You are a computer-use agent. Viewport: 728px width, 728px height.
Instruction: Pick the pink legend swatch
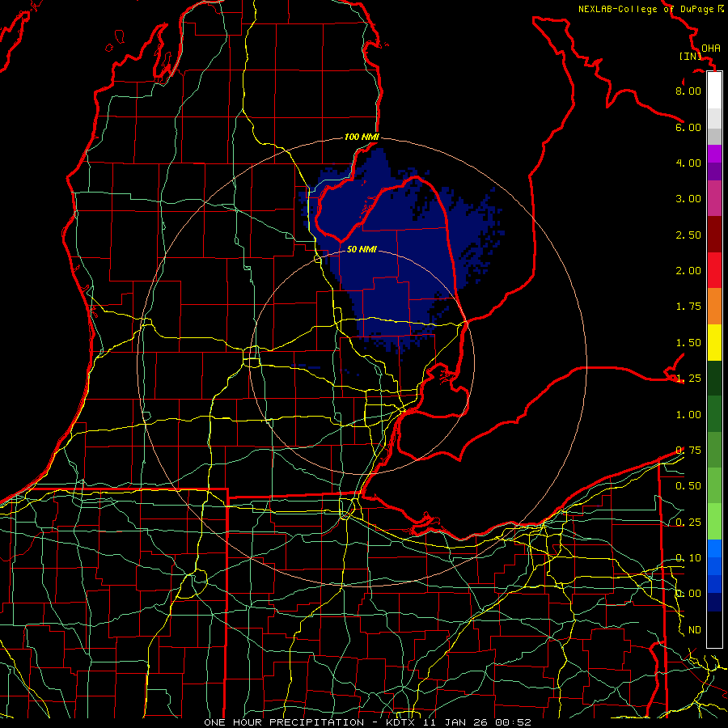coord(714,198)
